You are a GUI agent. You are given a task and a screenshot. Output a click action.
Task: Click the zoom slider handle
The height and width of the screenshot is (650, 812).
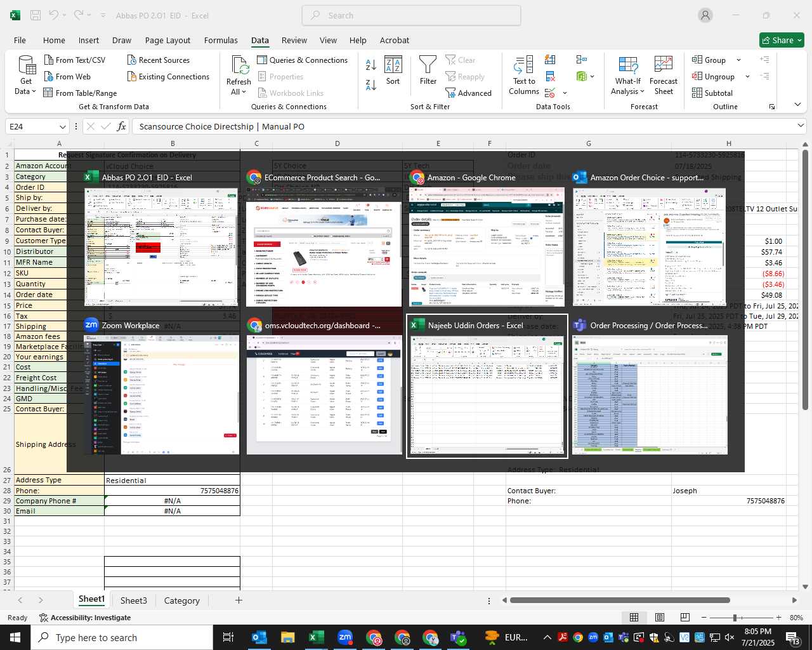(x=735, y=618)
